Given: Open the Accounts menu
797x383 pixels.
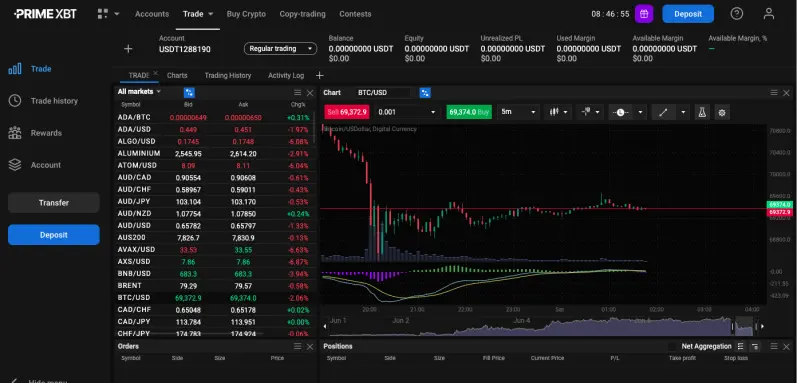Looking at the screenshot, I should coord(152,14).
